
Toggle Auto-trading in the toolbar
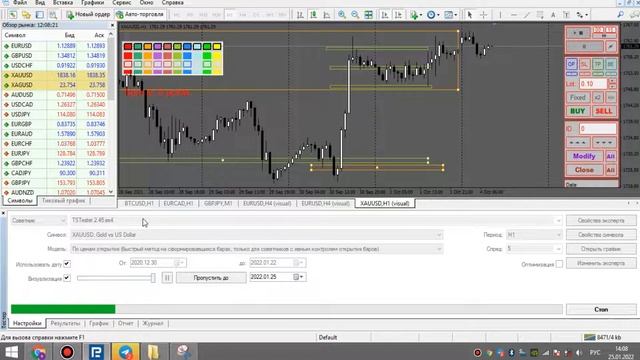coord(140,15)
